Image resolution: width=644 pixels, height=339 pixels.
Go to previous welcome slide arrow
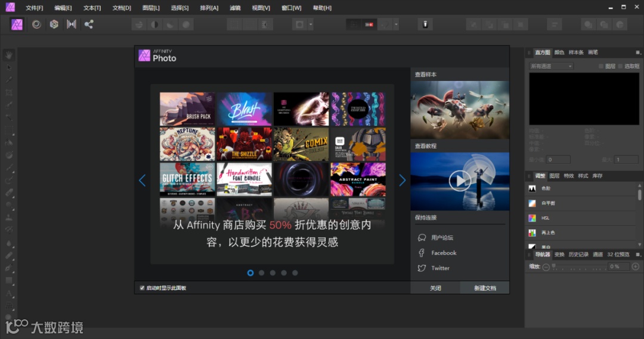click(142, 180)
